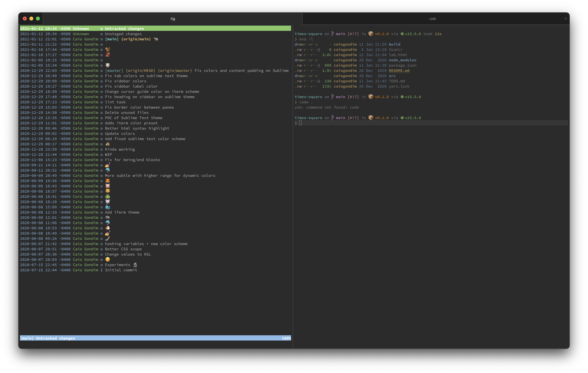Click the kissing face emoji commit

tap(107, 259)
